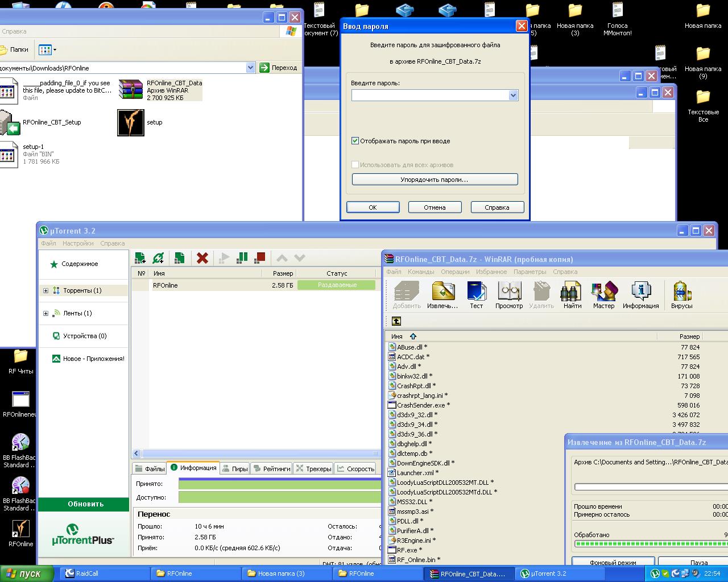The height and width of the screenshot is (582, 728).
Task: Click the Упорядочить пароли... button
Action: coord(435,180)
